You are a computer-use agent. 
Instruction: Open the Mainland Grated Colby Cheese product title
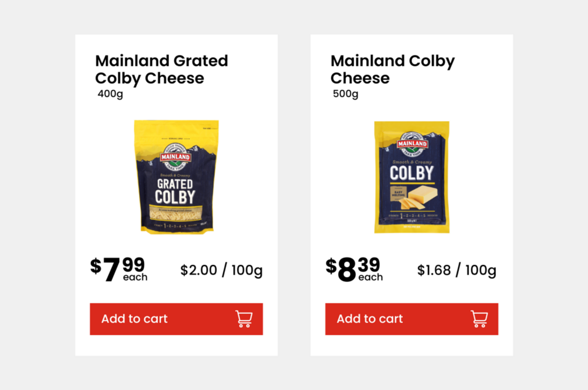tap(161, 69)
